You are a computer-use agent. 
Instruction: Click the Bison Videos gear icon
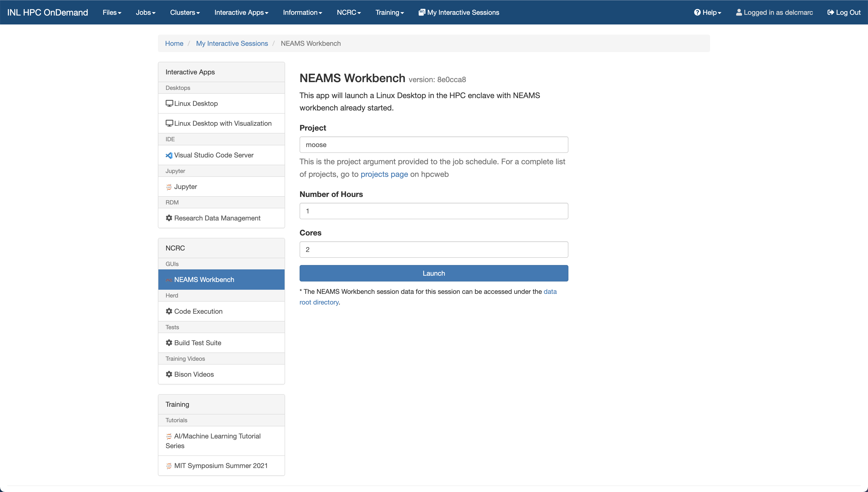[169, 374]
